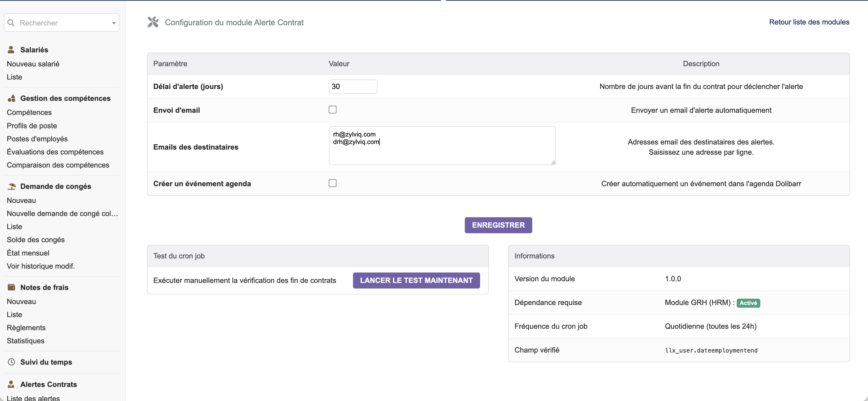Focus the Délai d'alerte days field
The image size is (868, 401).
pyautogui.click(x=353, y=87)
